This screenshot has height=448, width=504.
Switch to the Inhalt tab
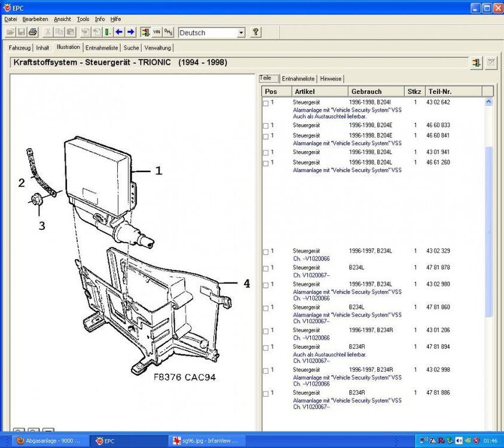click(x=42, y=48)
